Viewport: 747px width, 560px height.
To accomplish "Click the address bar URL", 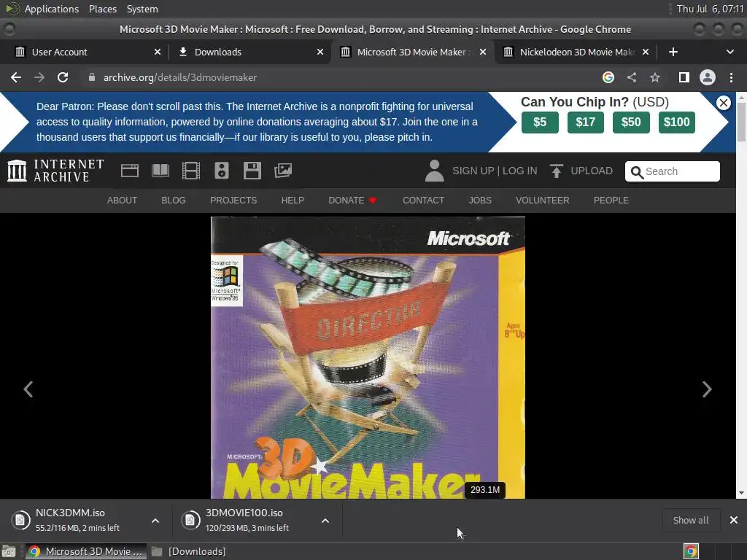I will coord(180,77).
